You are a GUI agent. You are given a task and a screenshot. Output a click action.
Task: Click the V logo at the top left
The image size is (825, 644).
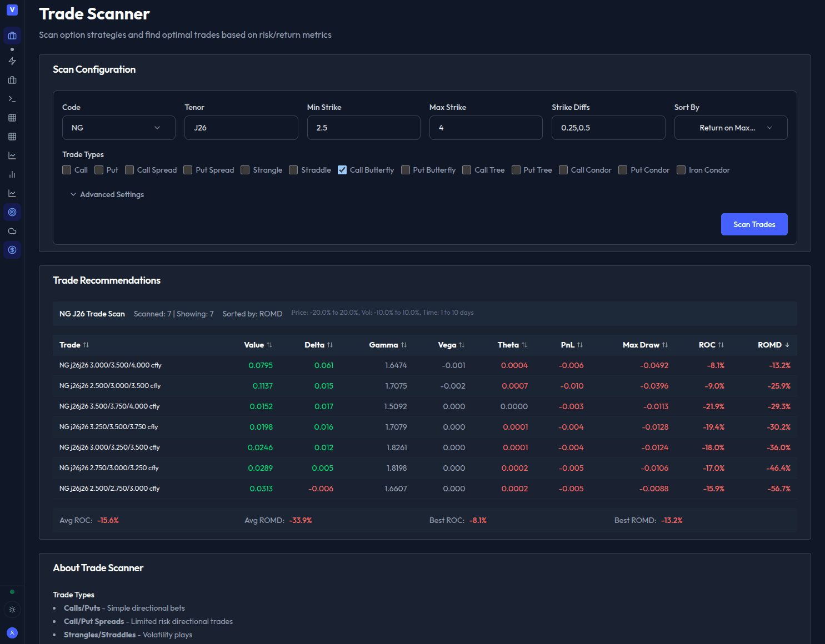pyautogui.click(x=12, y=9)
